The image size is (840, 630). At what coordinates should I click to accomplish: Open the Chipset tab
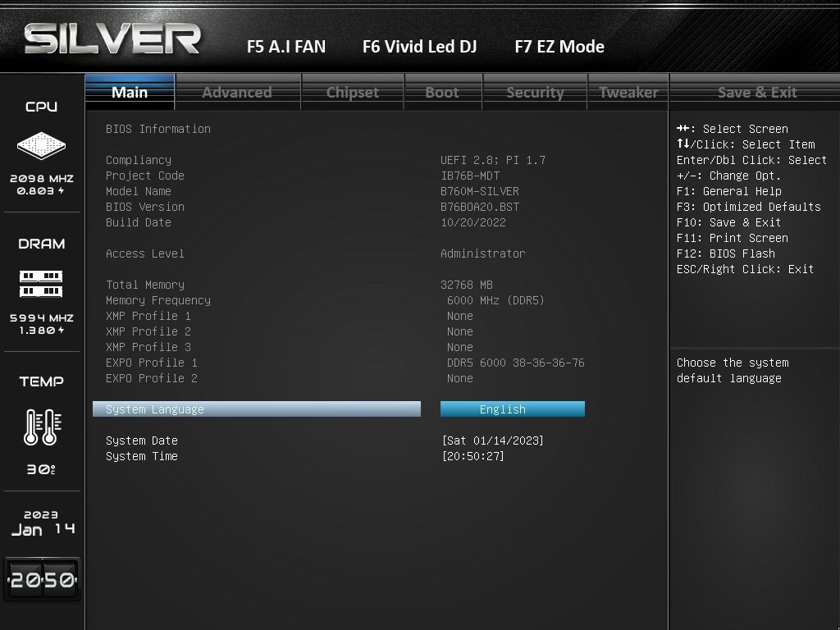tap(353, 92)
